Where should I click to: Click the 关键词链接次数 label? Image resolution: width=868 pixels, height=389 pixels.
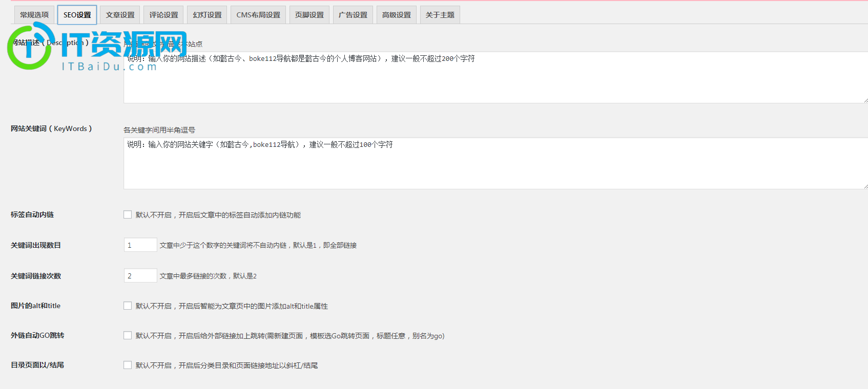[36, 276]
